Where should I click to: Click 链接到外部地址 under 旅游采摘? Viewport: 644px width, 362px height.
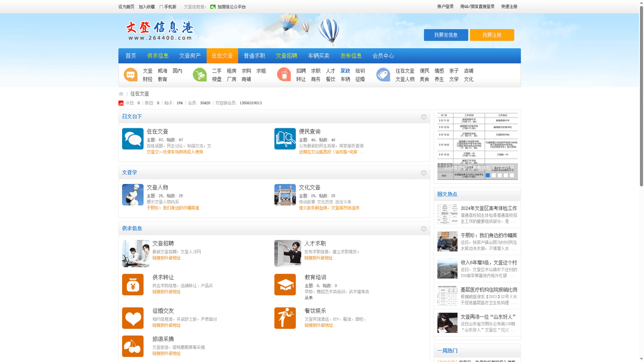[x=166, y=354]
